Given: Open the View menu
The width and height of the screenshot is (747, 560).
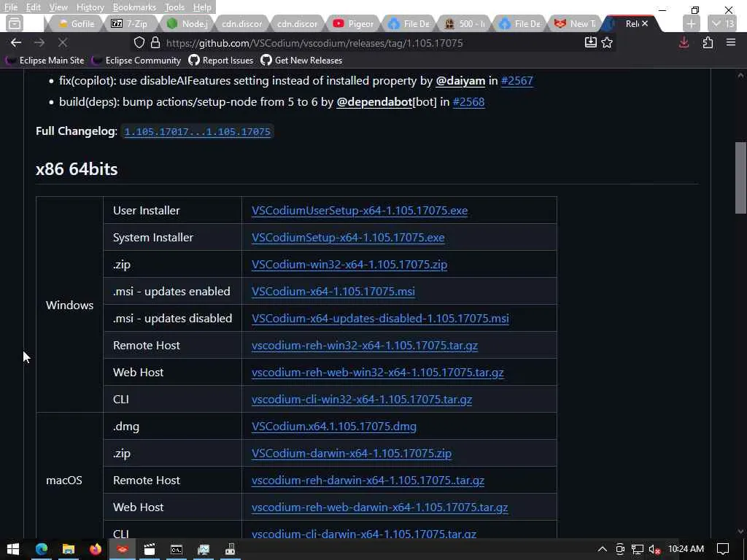Looking at the screenshot, I should tap(58, 7).
